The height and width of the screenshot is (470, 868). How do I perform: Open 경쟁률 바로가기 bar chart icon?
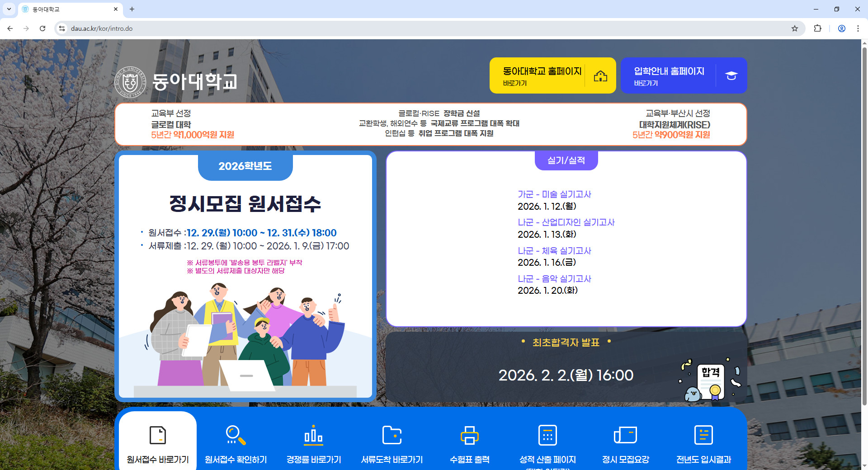pyautogui.click(x=314, y=435)
